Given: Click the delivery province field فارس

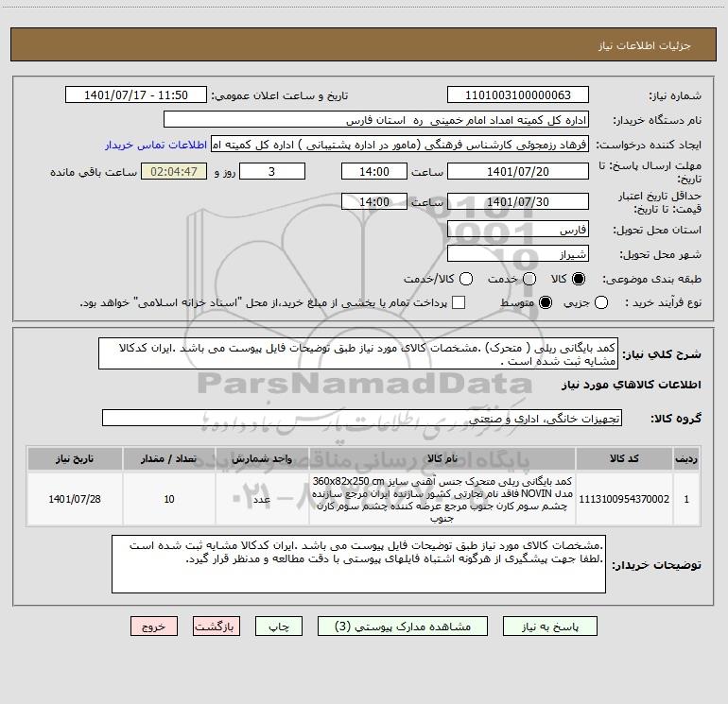Looking at the screenshot, I should (518, 230).
